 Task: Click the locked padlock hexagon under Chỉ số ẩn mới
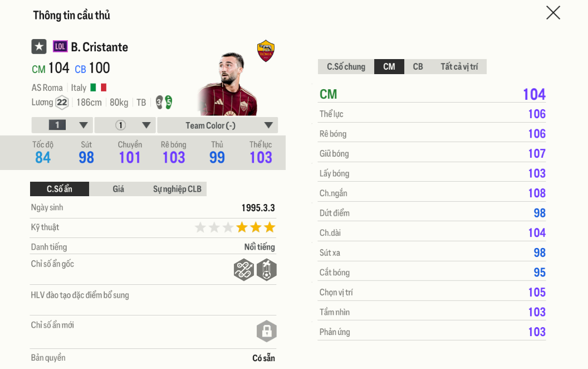[266, 331]
